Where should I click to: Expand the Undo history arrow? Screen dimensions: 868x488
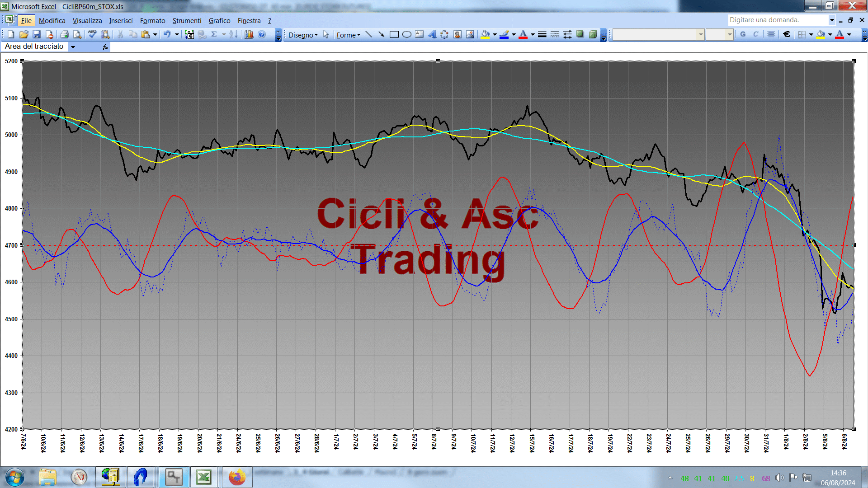click(177, 34)
